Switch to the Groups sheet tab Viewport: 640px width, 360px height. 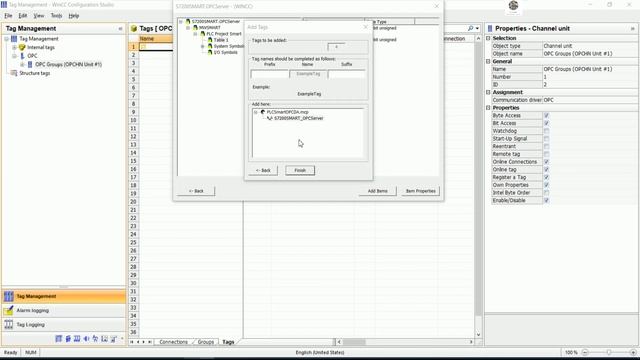click(x=206, y=342)
